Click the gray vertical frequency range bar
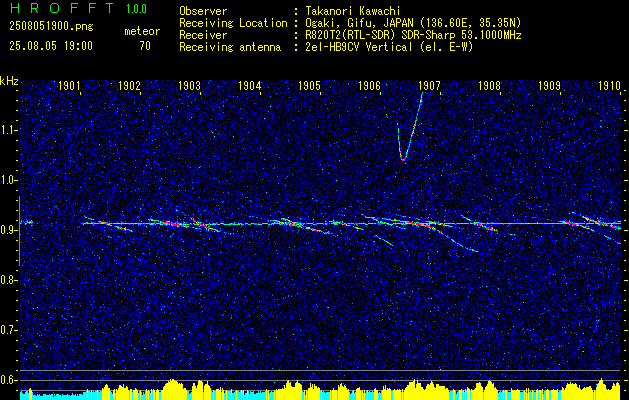Screen dimensions: 629x400 tap(19, 231)
